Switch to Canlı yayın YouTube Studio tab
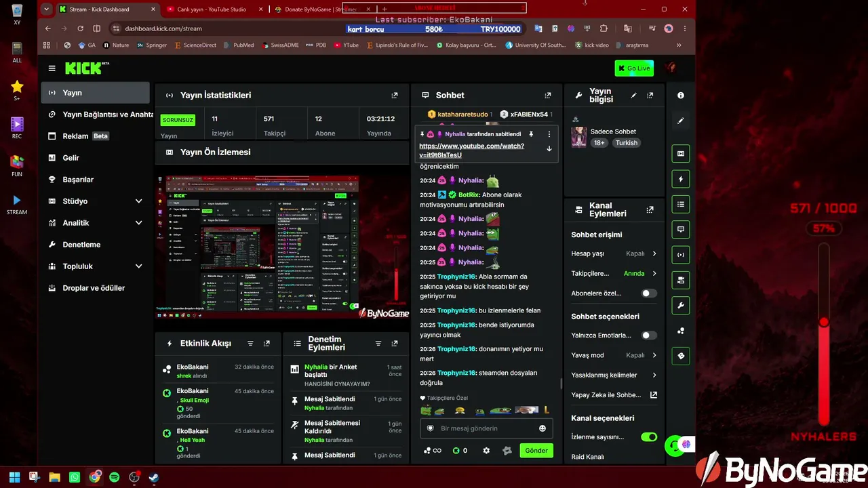This screenshot has width=868, height=488. [x=210, y=9]
